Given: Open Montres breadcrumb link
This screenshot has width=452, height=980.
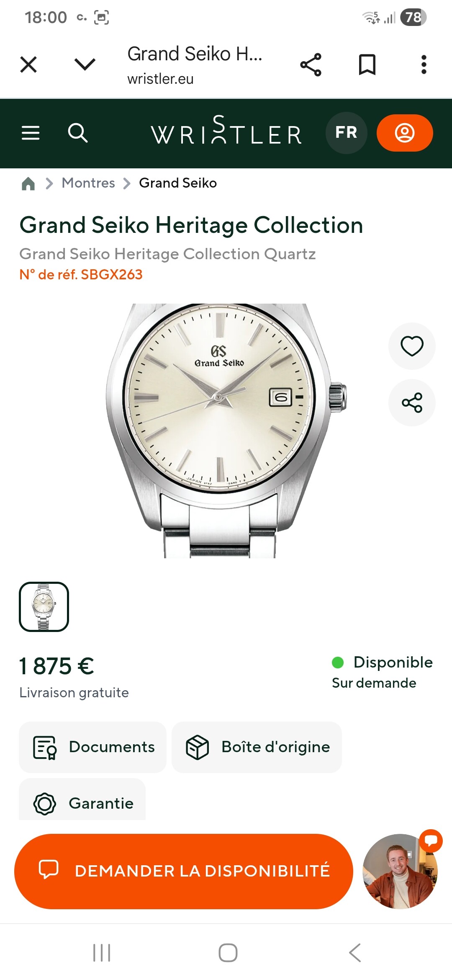Looking at the screenshot, I should point(88,183).
